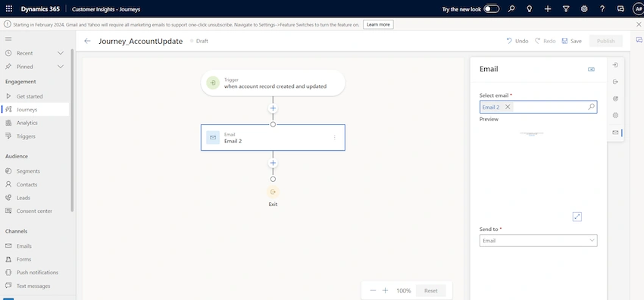Open the lightbulb assistant icon
The image size is (644, 300).
point(530,8)
